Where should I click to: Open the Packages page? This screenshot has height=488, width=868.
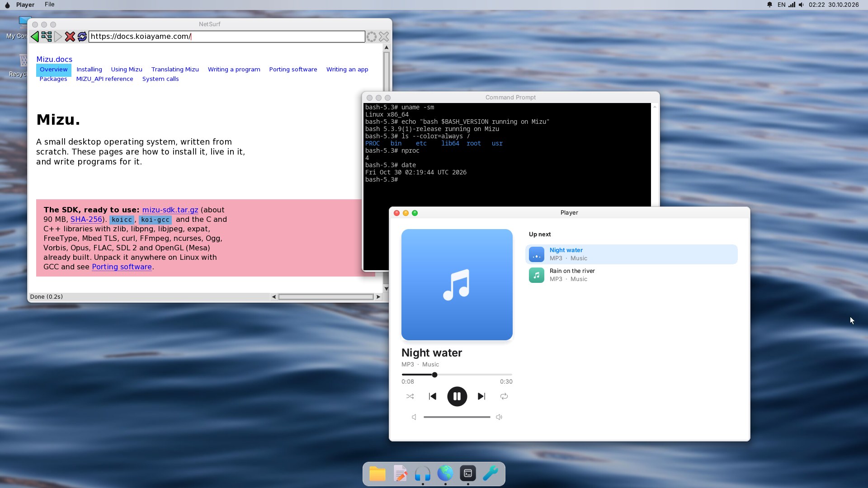point(53,79)
